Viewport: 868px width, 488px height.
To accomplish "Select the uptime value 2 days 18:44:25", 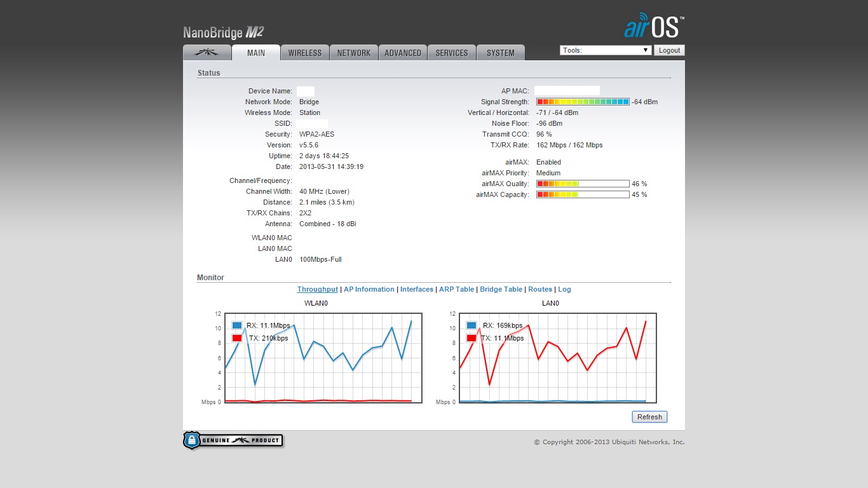I will pyautogui.click(x=324, y=156).
